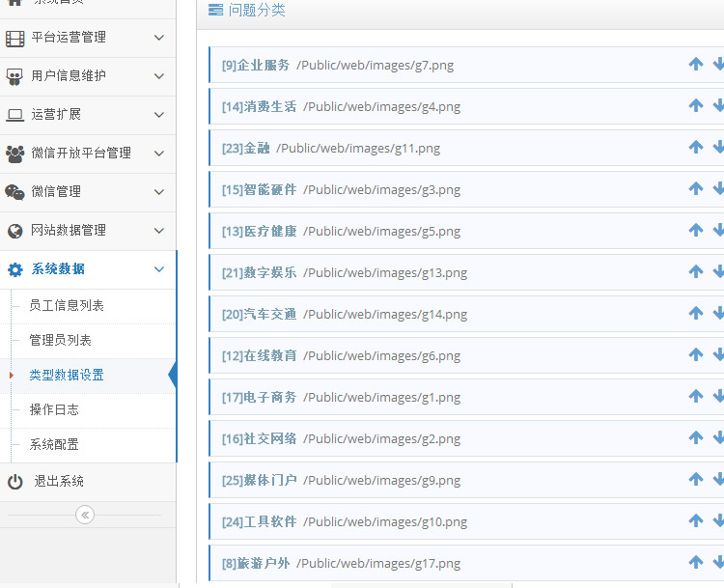This screenshot has width=724, height=588.
Task: Move 金融 category up
Action: tap(695, 148)
